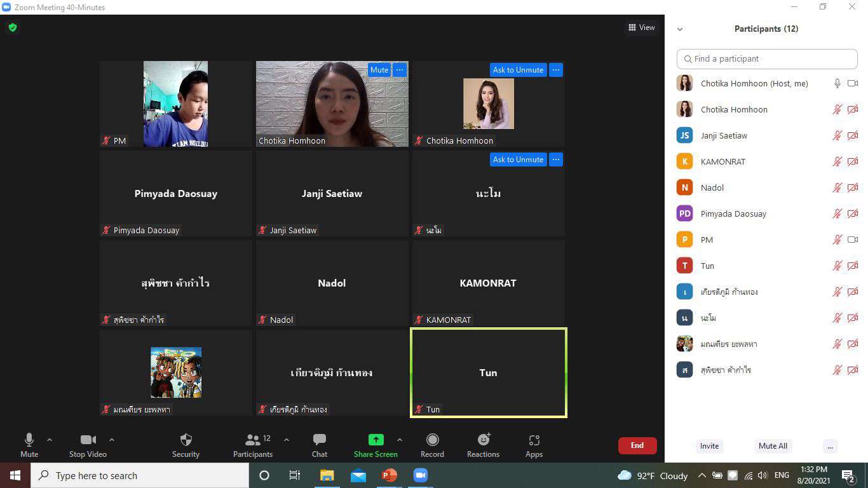Viewport: 868px width, 488px height.
Task: Open the Security shield menu
Action: click(x=186, y=440)
